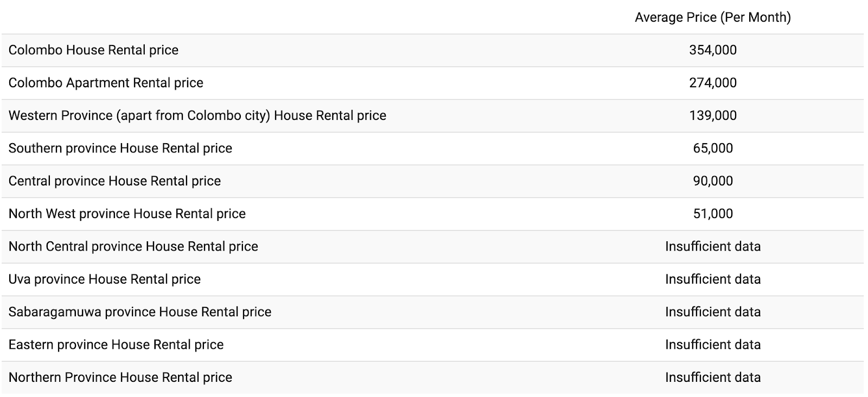868x397 pixels.
Task: Click the 51,000 price value
Action: (713, 214)
